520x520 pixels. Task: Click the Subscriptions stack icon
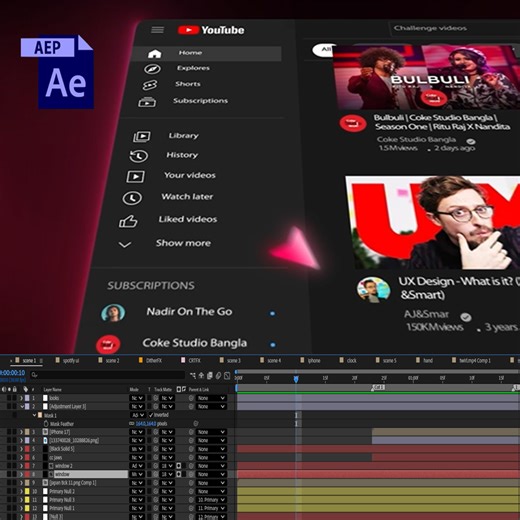[x=147, y=102]
